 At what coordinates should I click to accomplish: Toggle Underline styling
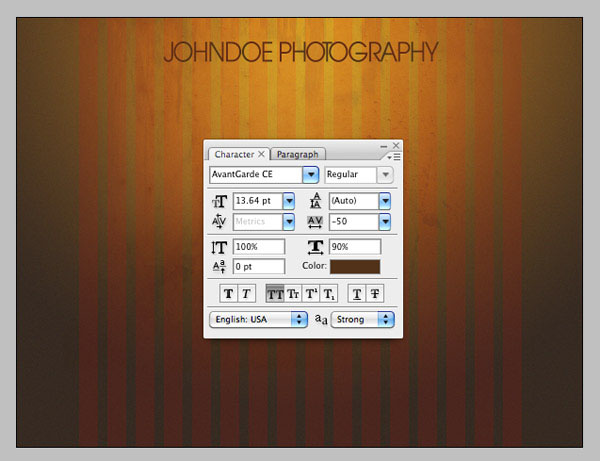[357, 293]
